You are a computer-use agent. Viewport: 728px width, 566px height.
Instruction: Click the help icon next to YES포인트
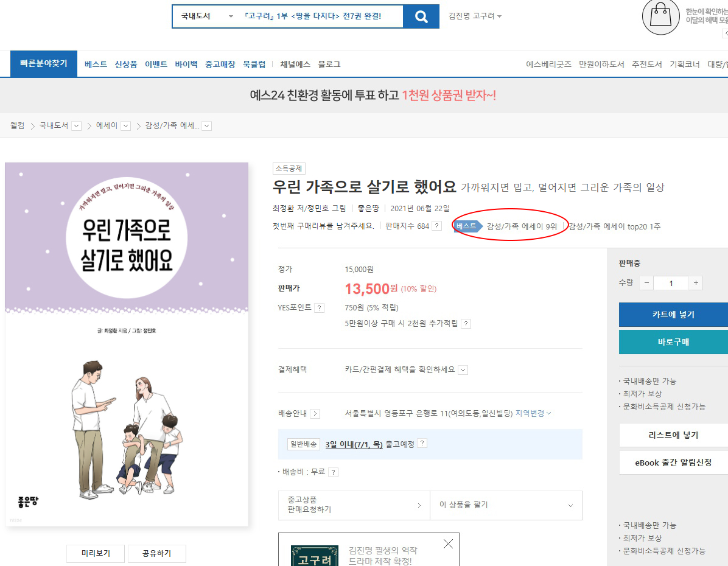click(x=320, y=308)
